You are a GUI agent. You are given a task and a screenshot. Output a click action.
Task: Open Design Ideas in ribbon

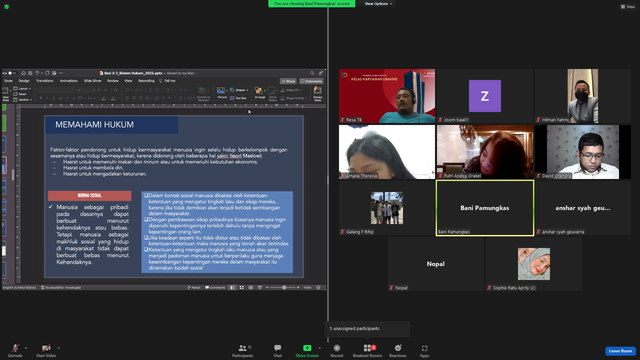point(318,93)
